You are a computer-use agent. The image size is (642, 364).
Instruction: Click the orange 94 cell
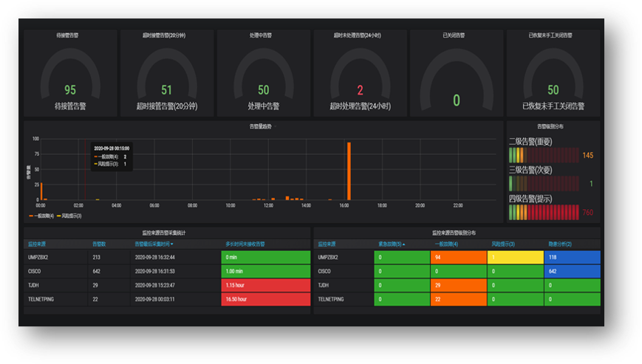pos(459,257)
